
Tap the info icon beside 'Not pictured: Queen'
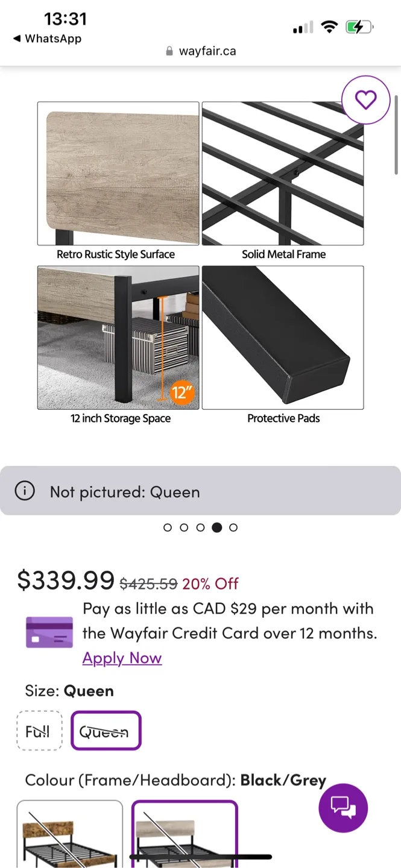24,491
